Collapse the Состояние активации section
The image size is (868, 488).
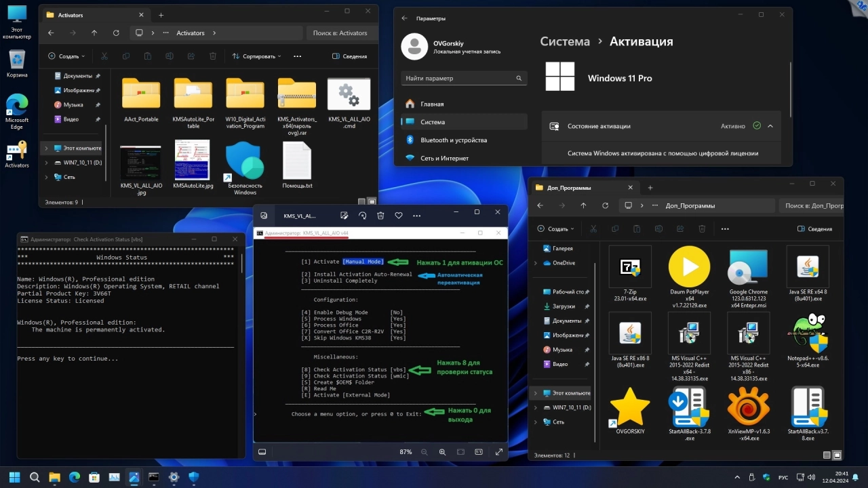pyautogui.click(x=770, y=126)
